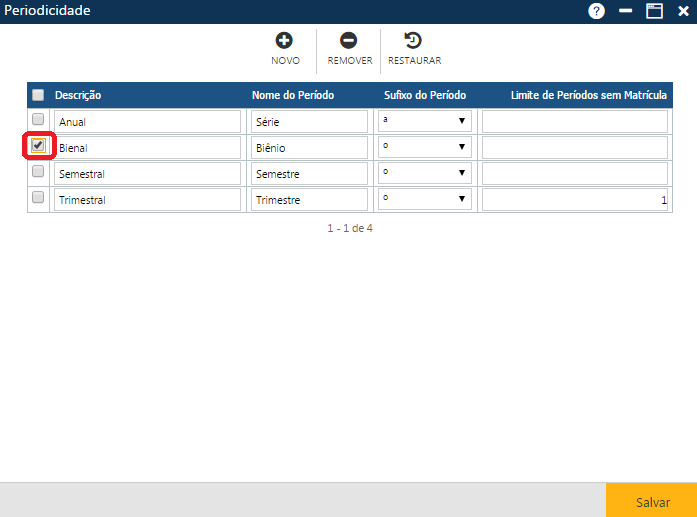Toggle the select-all header checkbox
Viewport: 697px width, 517px height.
click(x=38, y=95)
